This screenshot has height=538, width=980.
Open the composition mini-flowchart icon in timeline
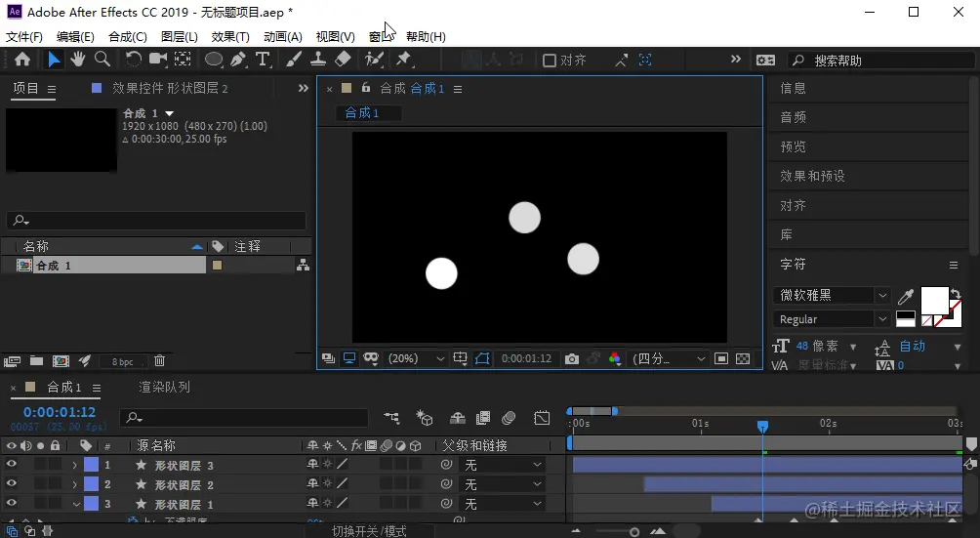coord(391,417)
